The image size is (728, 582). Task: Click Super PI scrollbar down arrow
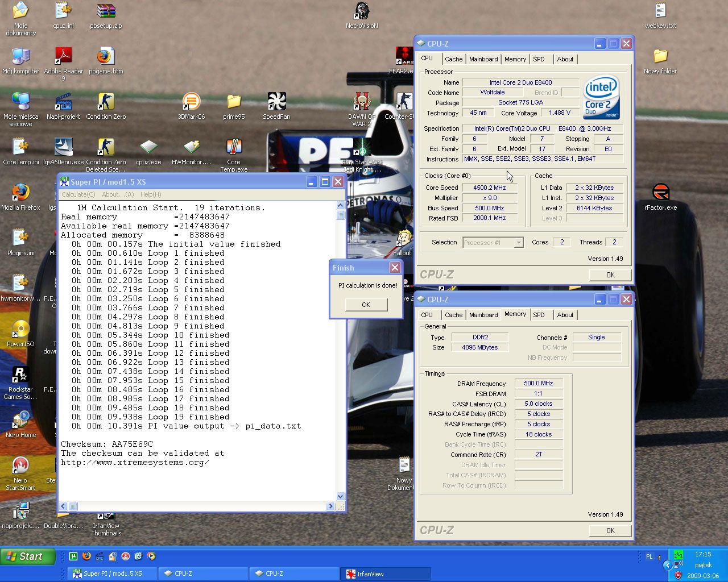341,496
